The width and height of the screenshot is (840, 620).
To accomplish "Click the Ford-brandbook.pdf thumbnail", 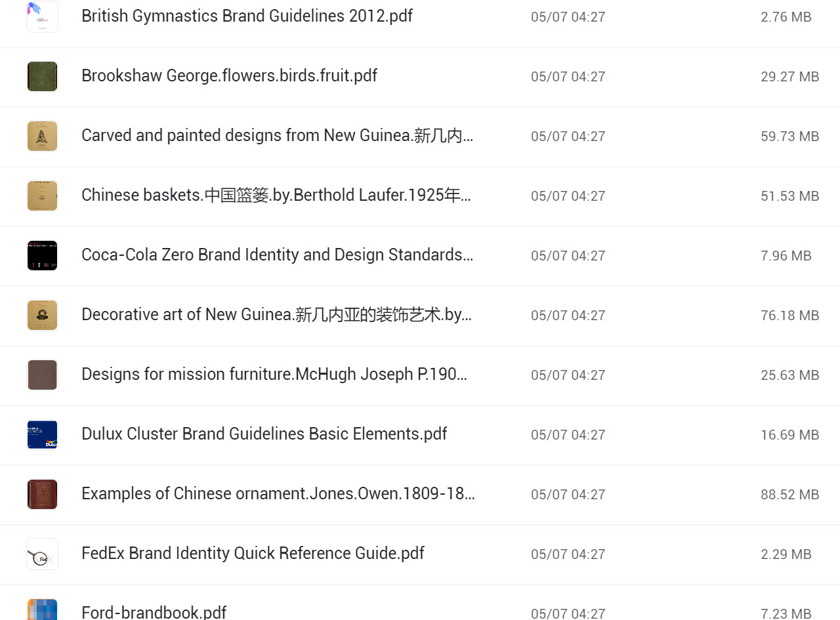I will (x=42, y=609).
